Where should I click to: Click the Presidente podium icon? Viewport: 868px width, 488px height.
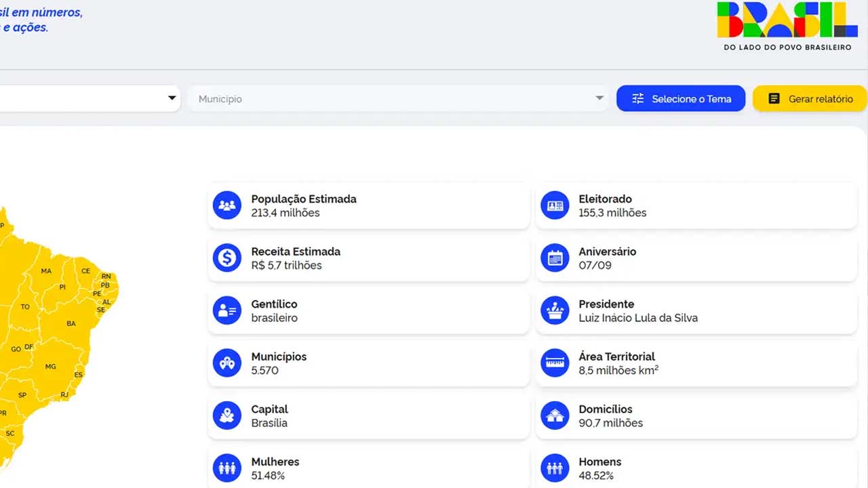pyautogui.click(x=555, y=310)
